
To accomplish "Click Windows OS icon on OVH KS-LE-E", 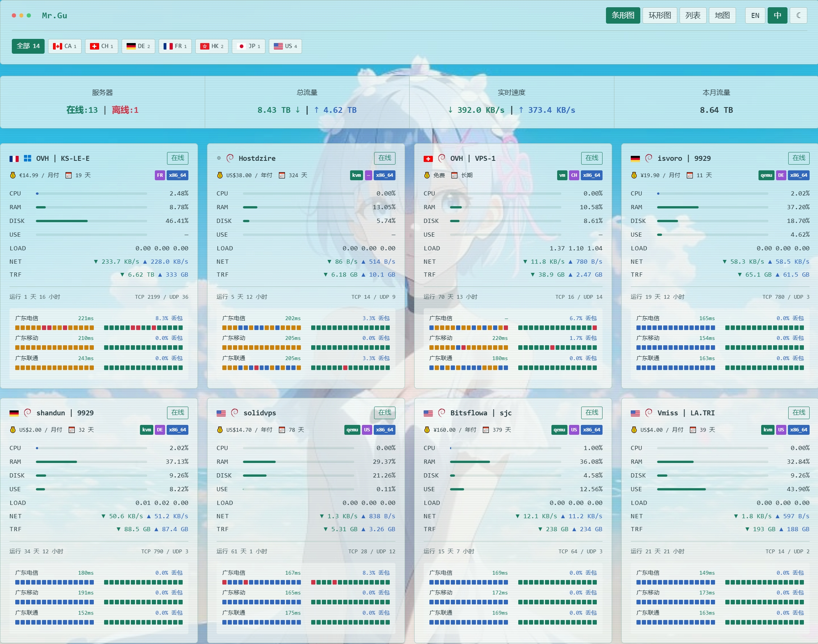I will click(x=27, y=159).
